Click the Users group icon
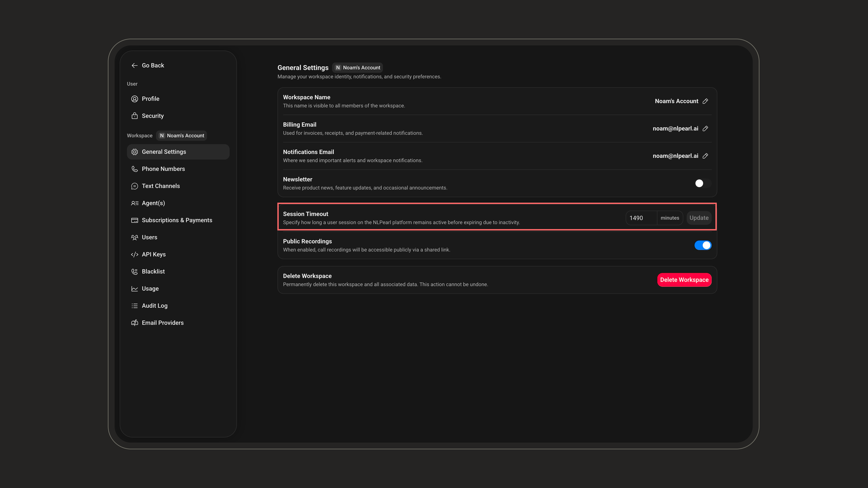This screenshot has width=868, height=488. point(134,237)
